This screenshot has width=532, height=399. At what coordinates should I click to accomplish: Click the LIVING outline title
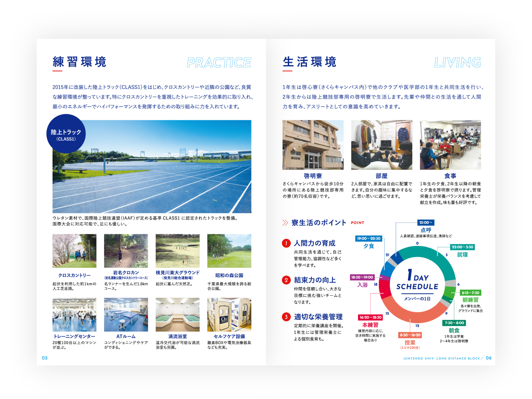click(457, 63)
